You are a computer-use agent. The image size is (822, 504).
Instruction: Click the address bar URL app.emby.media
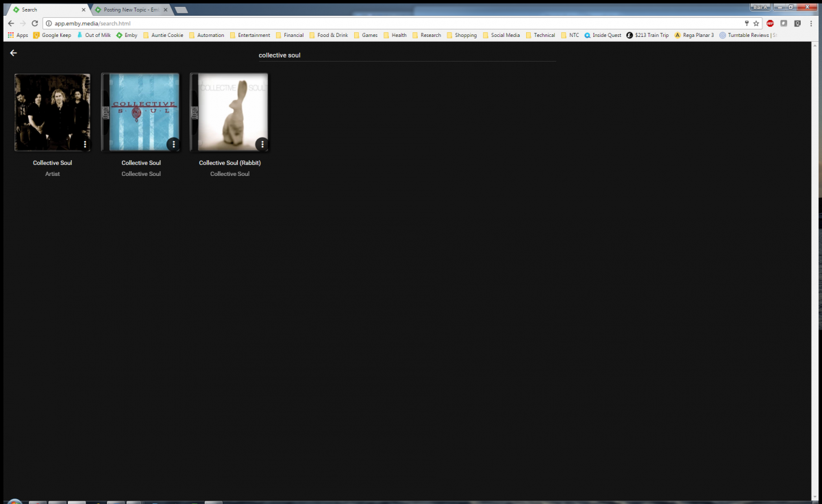(x=92, y=23)
